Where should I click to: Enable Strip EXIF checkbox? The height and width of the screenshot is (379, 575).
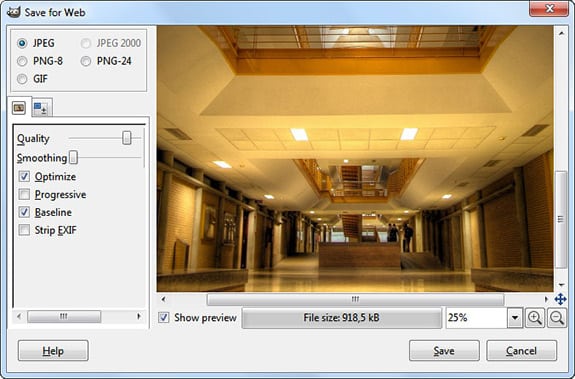(24, 230)
